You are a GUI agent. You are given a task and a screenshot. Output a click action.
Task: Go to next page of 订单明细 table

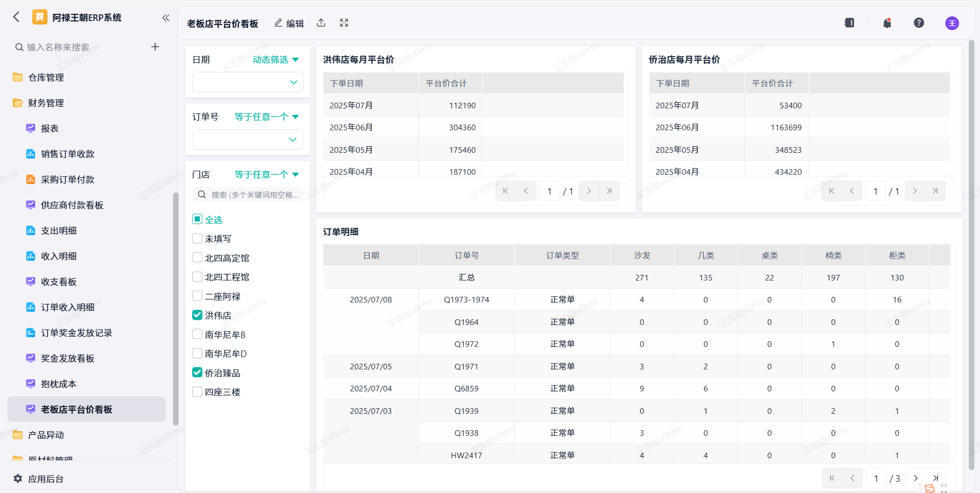coord(916,478)
